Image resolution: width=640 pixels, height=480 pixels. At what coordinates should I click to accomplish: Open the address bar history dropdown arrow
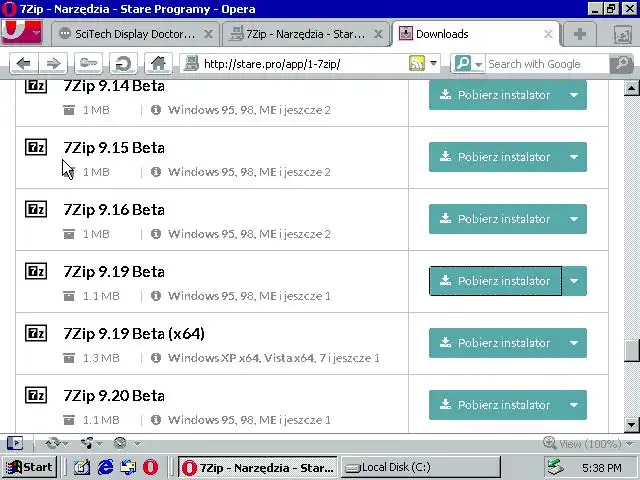coord(433,63)
